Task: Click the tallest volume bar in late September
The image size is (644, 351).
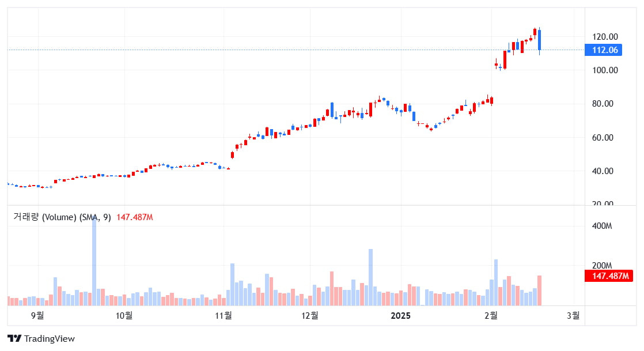Action: coord(94,262)
